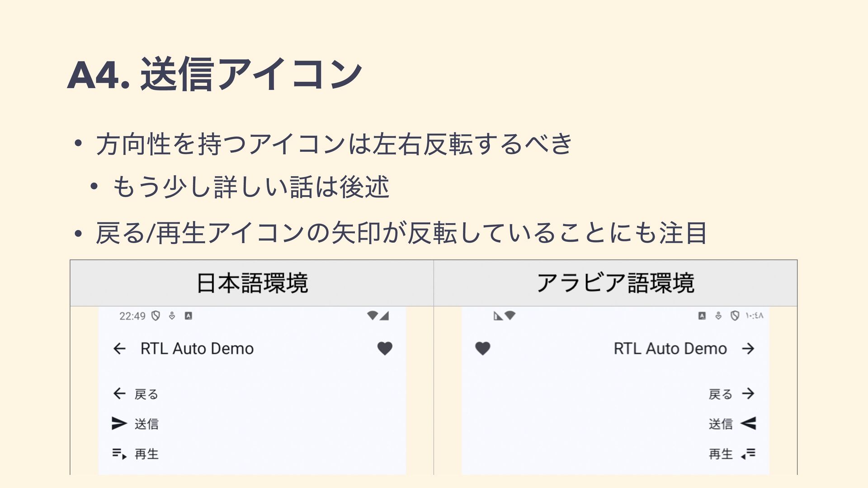Viewport: 868px width, 488px height.
Task: Click the send icon beside 送信 in Japanese panel
Action: pyautogui.click(x=119, y=423)
